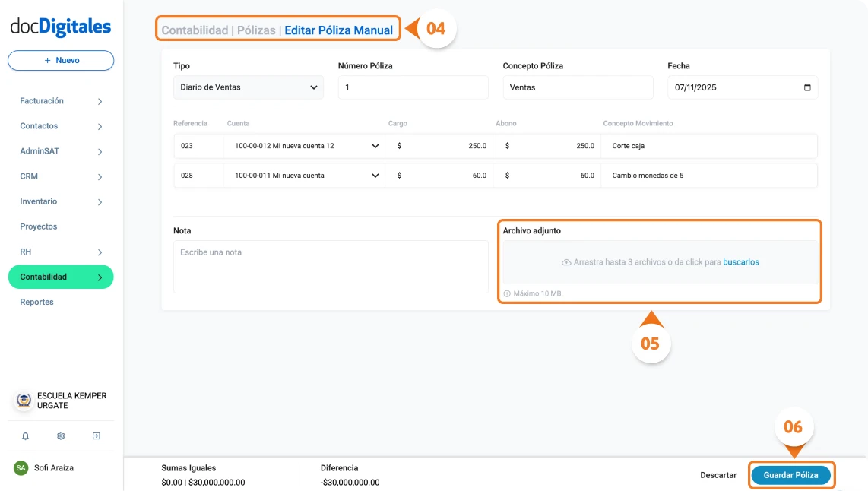Navigate to Pólizas via the breadcrumb

258,29
